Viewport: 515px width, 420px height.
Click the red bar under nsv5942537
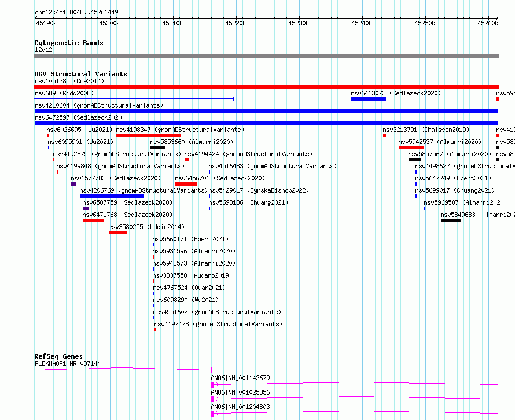[x=411, y=148]
